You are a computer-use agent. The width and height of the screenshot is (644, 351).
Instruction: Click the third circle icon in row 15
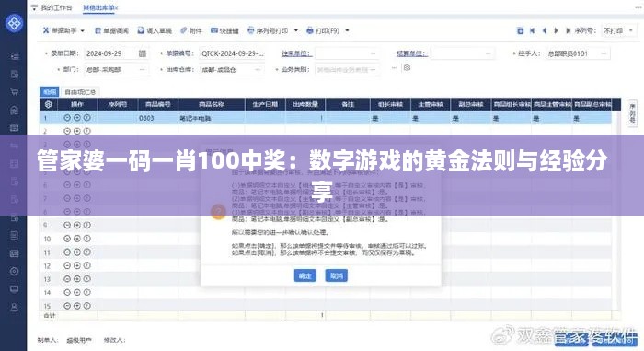[x=87, y=306]
